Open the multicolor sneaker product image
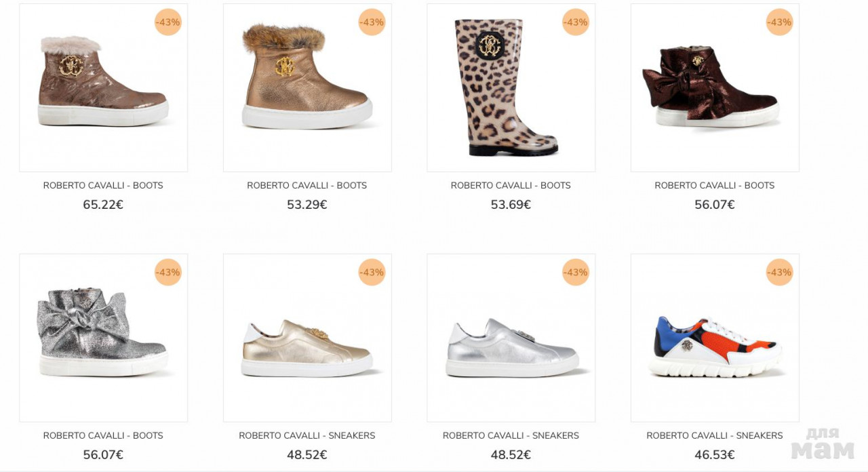 click(x=715, y=346)
